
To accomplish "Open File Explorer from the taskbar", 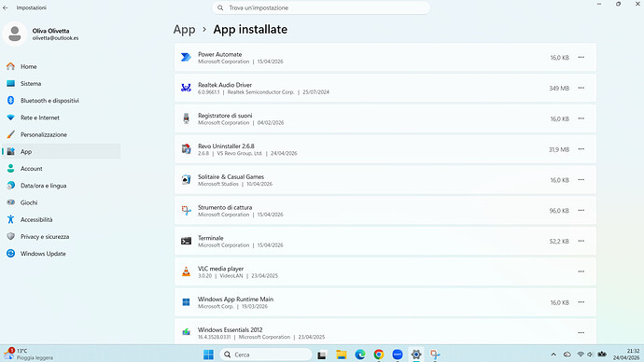I will 341,355.
